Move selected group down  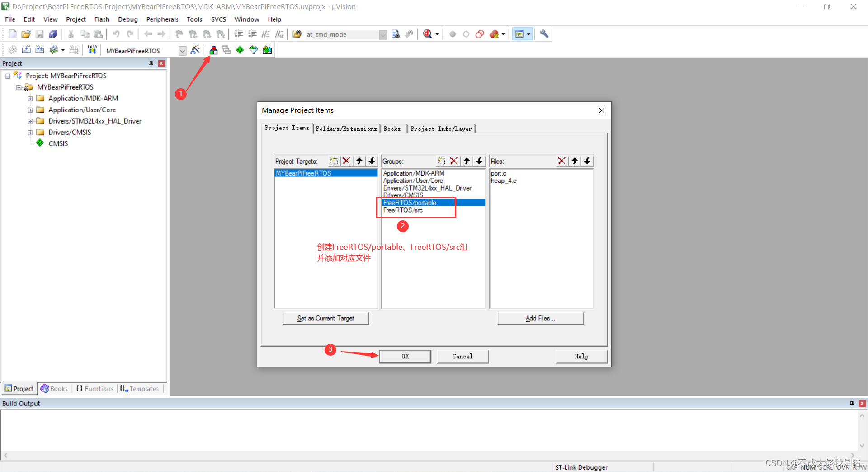tap(479, 161)
